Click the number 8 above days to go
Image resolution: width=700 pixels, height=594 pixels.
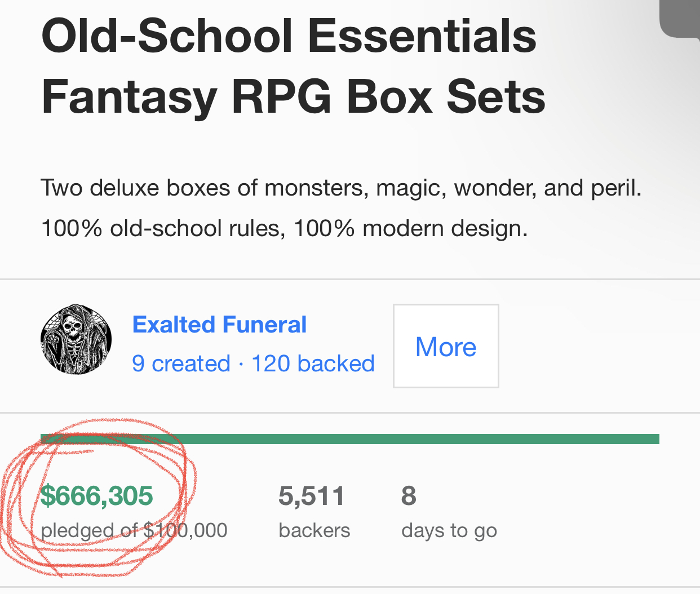pos(409,496)
